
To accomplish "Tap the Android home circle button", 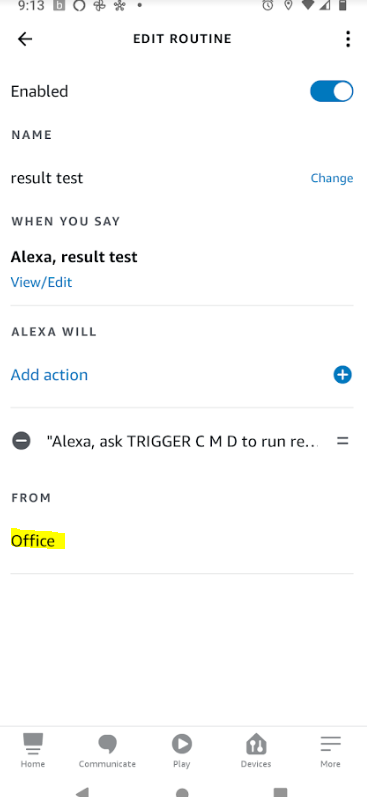I will click(x=182, y=792).
